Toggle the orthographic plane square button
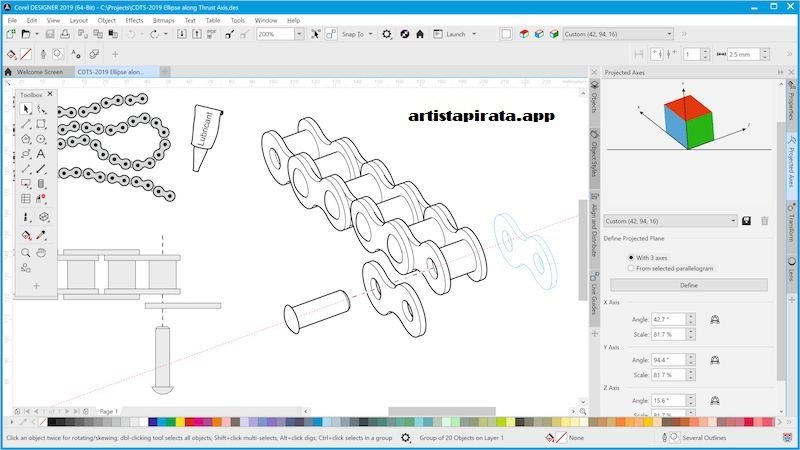800x450 pixels. point(506,34)
